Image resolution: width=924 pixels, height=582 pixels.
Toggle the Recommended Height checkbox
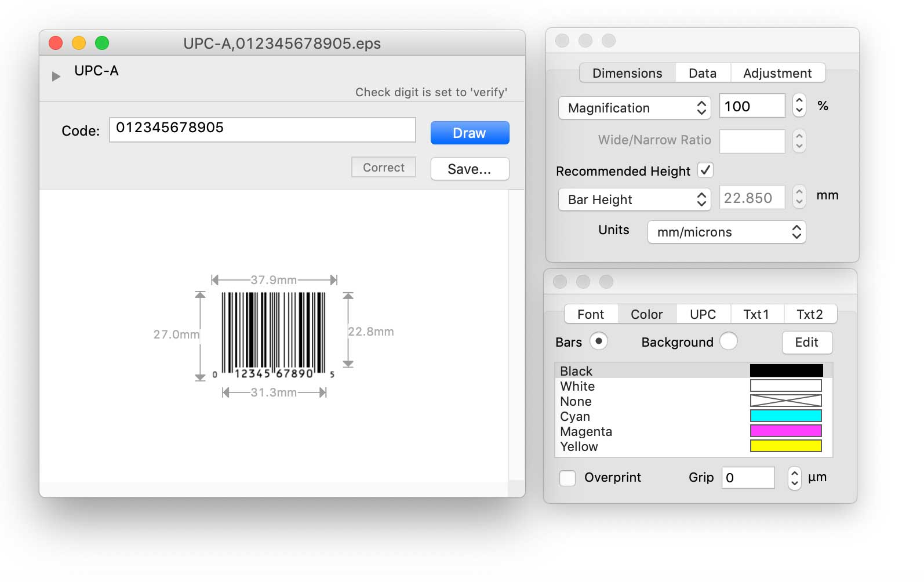tap(705, 170)
